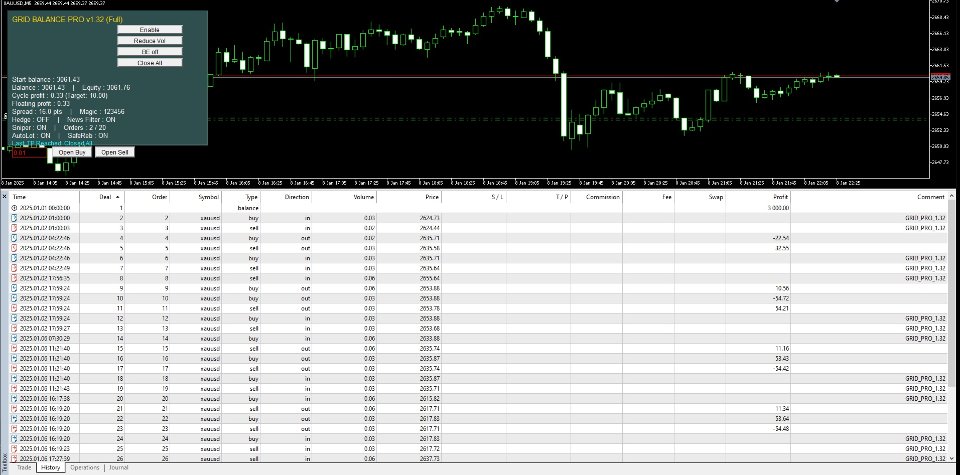Open the Journal tab
Image resolution: width=960 pixels, height=475 pixels.
[x=119, y=468]
